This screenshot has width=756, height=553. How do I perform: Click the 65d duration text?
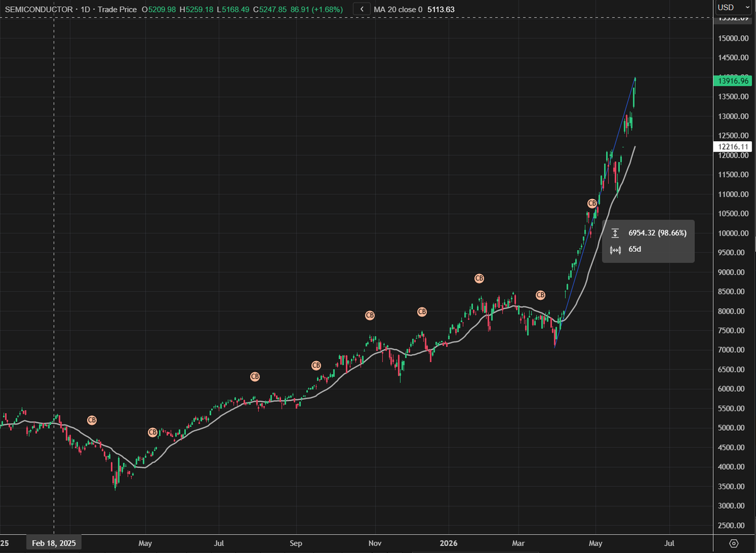click(634, 250)
